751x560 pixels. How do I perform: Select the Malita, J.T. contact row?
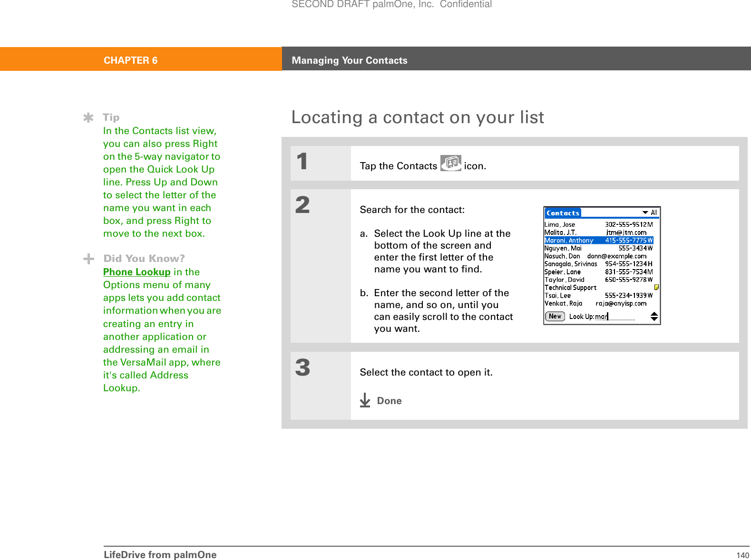(599, 232)
